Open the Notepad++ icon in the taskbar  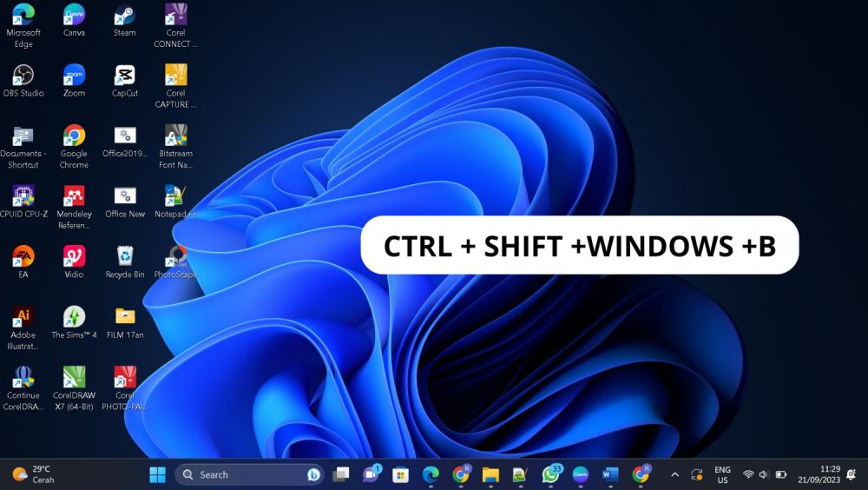[x=520, y=474]
